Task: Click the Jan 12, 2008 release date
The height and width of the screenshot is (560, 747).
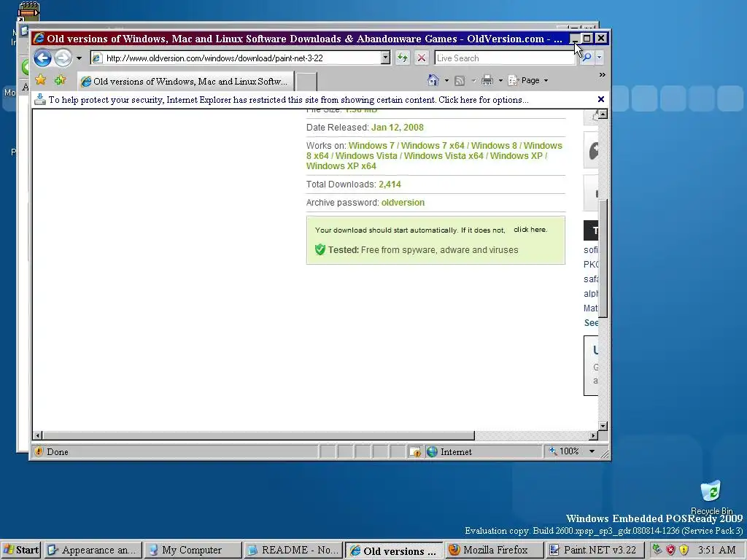Action: pos(398,128)
